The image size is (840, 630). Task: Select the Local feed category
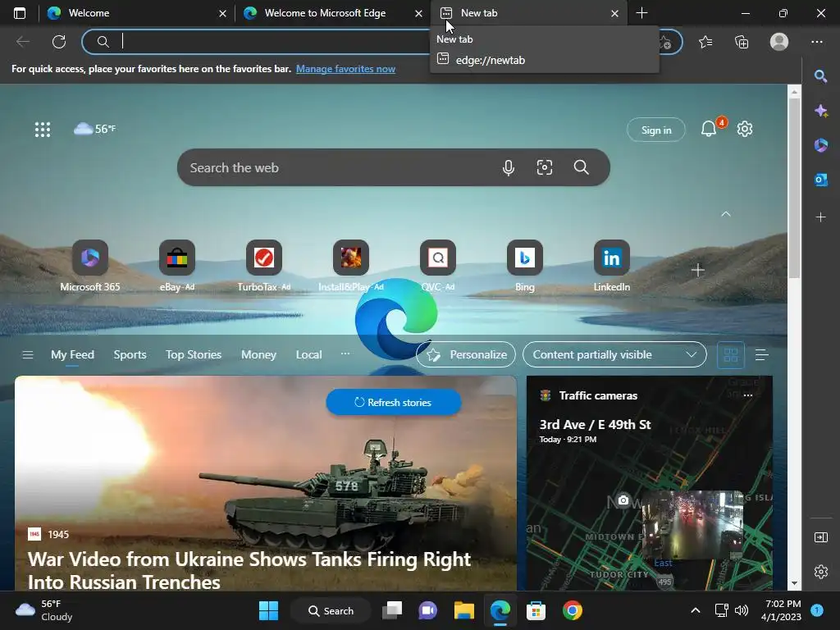click(x=308, y=354)
